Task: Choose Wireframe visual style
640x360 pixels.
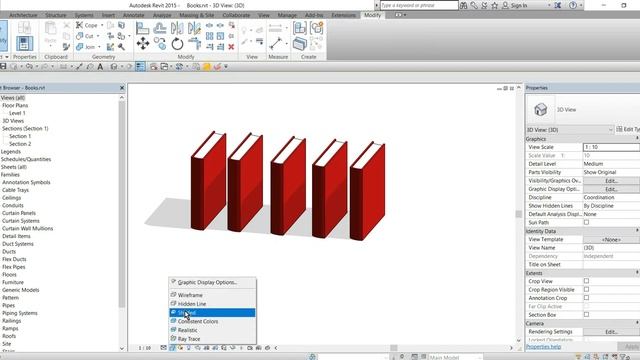Action: pos(212,295)
